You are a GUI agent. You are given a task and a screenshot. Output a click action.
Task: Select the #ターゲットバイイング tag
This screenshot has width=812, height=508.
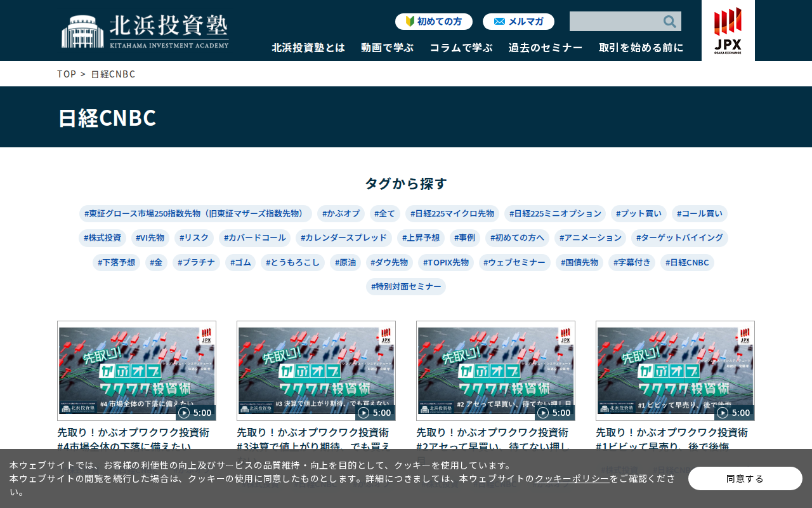coord(679,238)
